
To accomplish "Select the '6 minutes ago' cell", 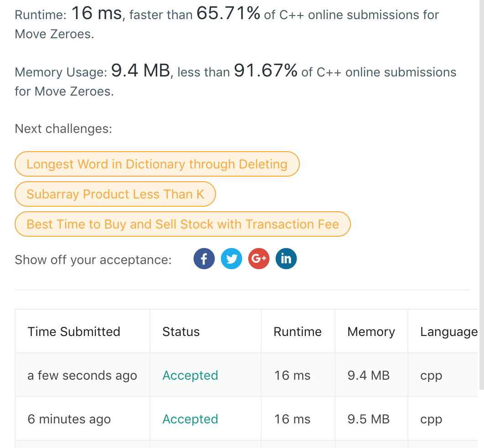I will (69, 419).
